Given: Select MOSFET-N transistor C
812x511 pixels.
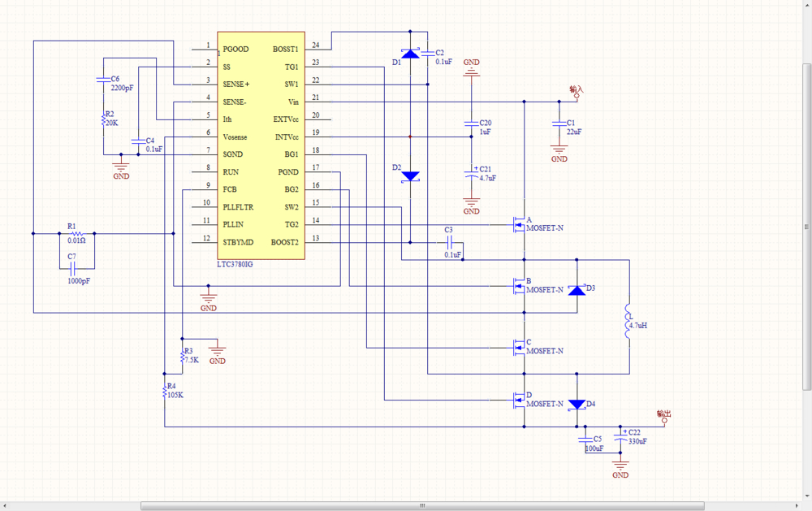Looking at the screenshot, I should [x=519, y=348].
